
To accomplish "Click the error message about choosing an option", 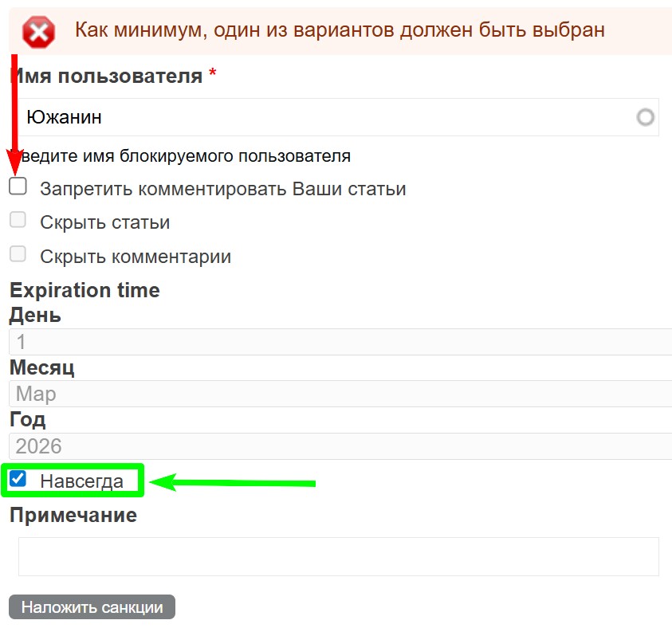I will [340, 30].
